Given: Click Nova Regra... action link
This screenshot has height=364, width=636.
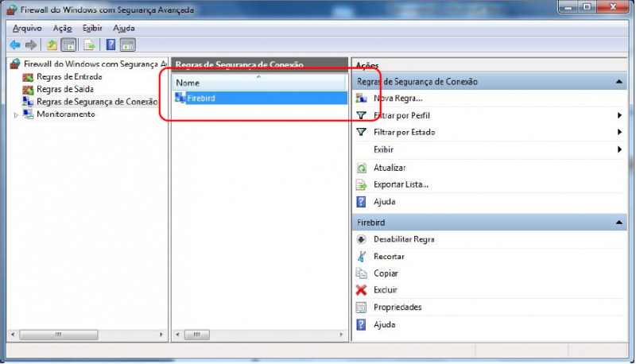Looking at the screenshot, I should 398,98.
